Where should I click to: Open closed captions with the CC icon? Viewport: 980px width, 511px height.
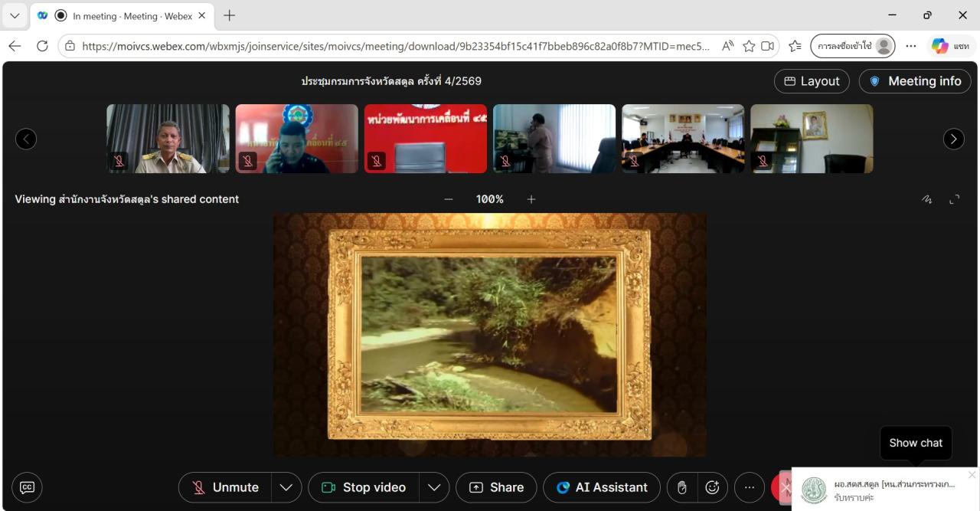(x=27, y=487)
